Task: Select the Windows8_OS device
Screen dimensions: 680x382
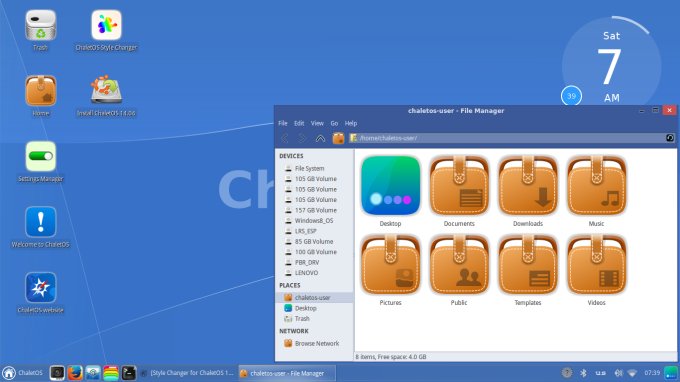Action: pos(314,221)
